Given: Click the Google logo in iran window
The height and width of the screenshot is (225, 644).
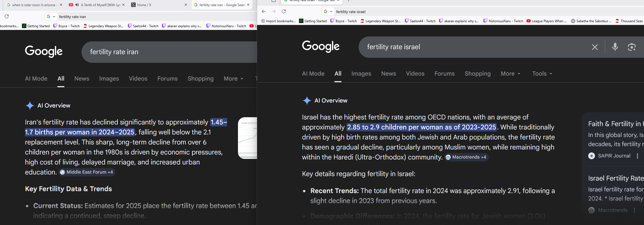Looking at the screenshot, I should coord(44,52).
